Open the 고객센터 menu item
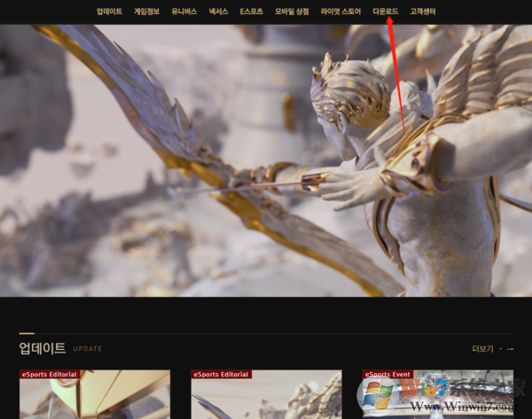The height and width of the screenshot is (419, 532). pos(423,12)
